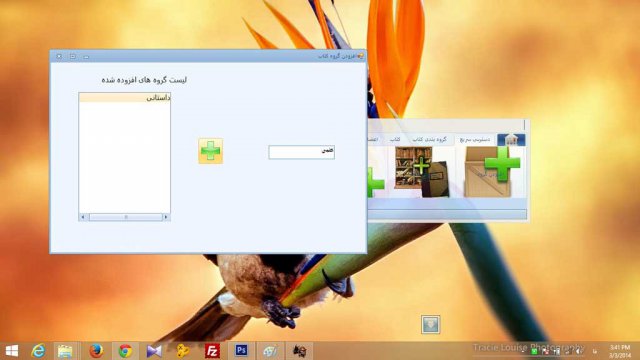The height and width of the screenshot is (360, 640).
Task: Select the 'داستانی' entry in the list
Action: point(124,98)
